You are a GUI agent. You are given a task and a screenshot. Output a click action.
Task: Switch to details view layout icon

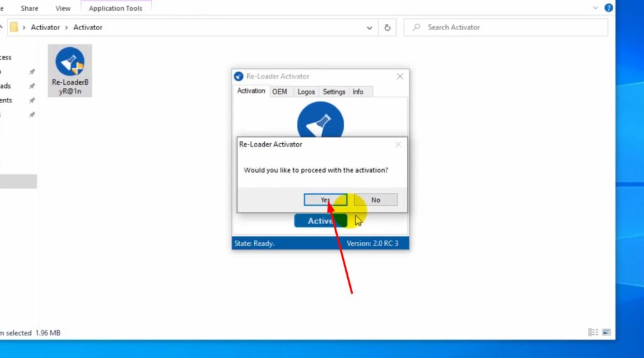click(x=593, y=332)
